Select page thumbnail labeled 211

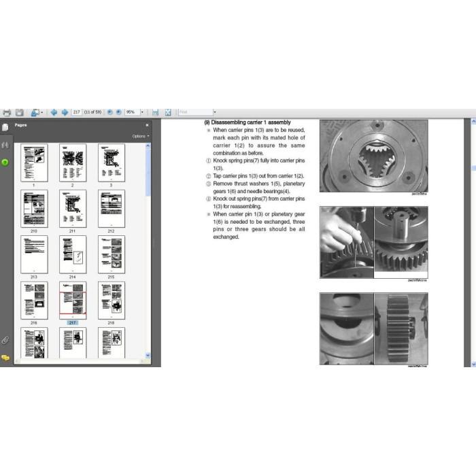point(73,209)
